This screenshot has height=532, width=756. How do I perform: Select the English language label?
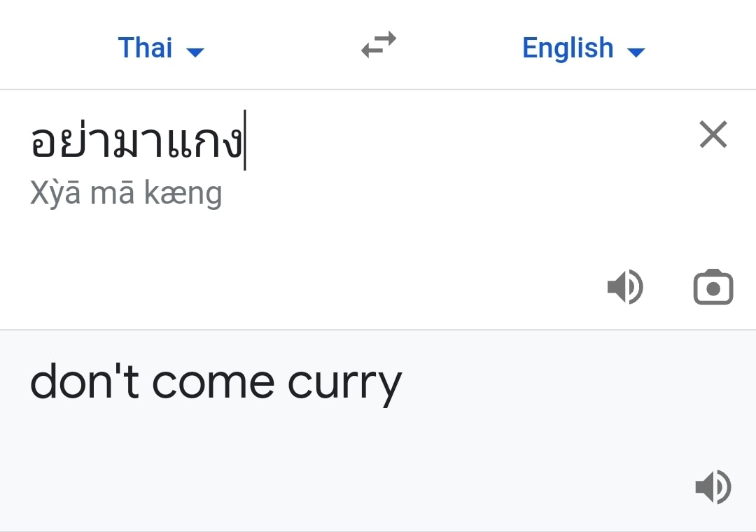pos(568,48)
